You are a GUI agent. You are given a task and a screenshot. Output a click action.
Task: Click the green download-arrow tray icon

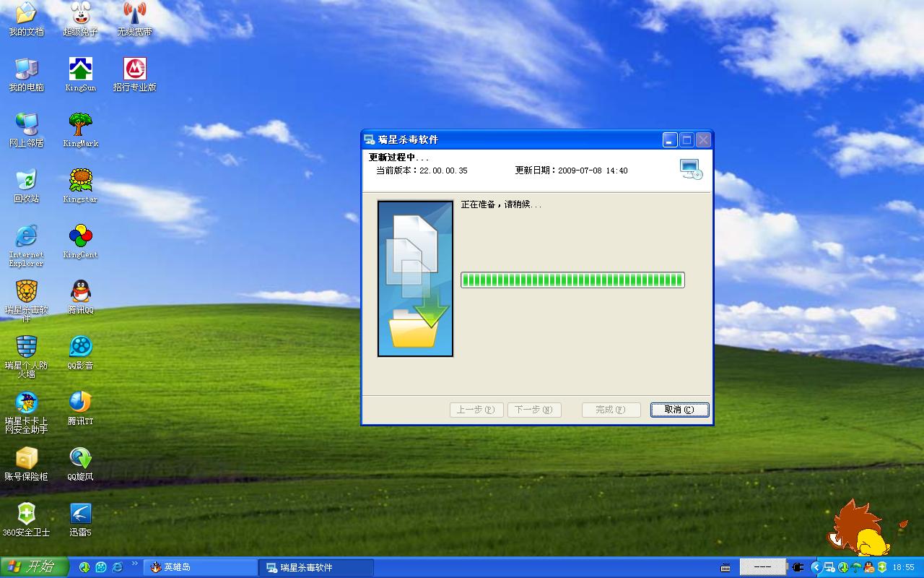tap(842, 567)
